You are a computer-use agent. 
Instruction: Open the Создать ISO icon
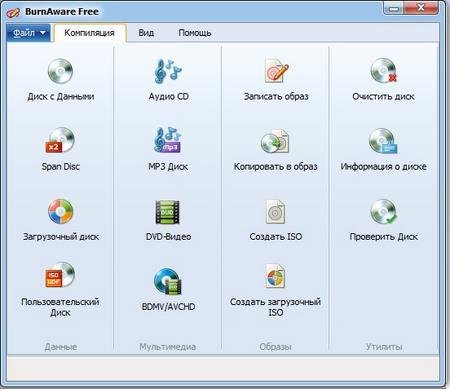click(x=275, y=212)
